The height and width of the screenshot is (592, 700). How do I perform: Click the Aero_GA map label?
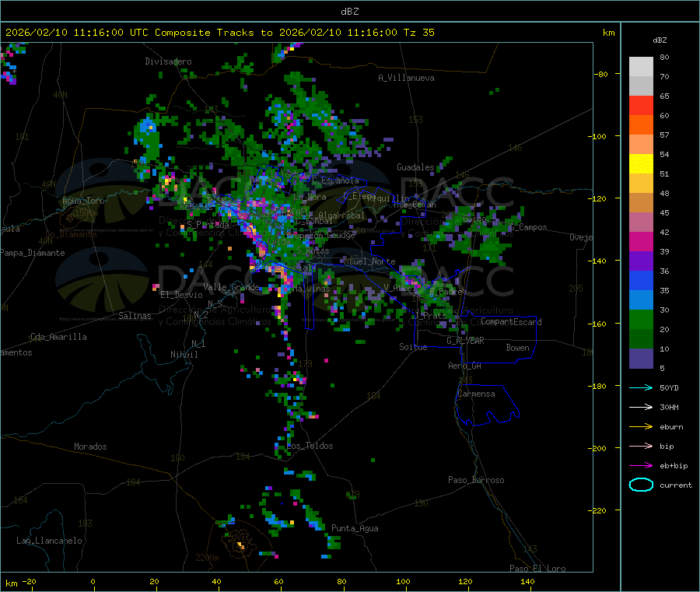pyautogui.click(x=464, y=366)
